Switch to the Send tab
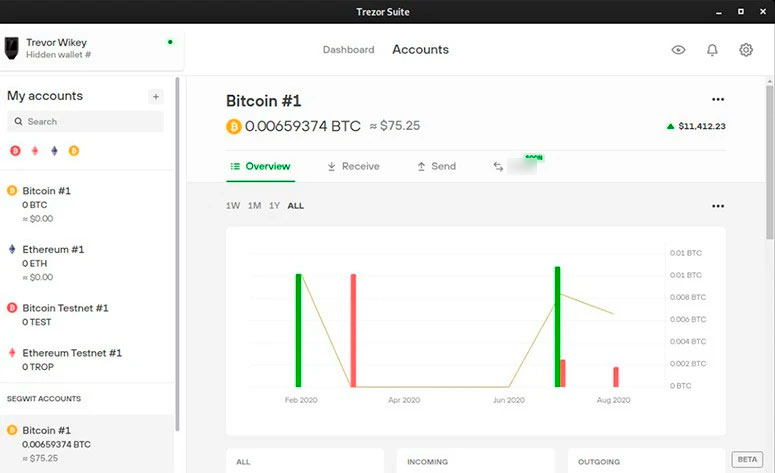The image size is (775, 473). [x=436, y=166]
